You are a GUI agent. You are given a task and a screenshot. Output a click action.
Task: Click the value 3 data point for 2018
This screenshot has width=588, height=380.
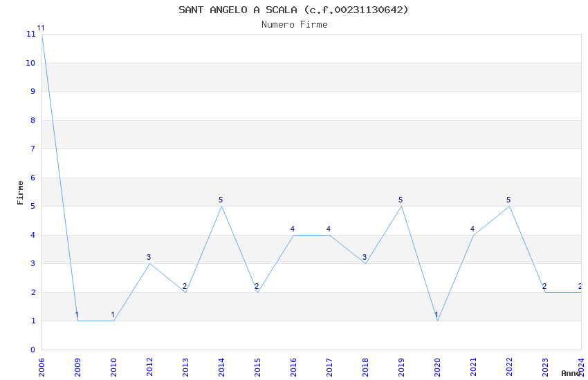(366, 263)
